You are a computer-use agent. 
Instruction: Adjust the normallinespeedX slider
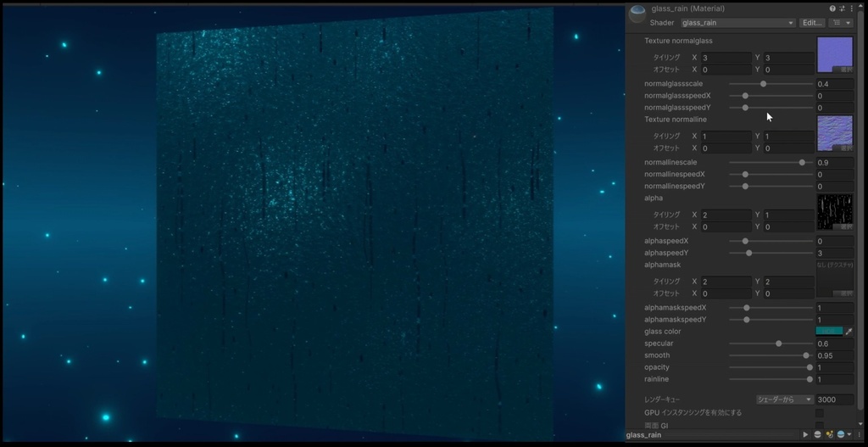click(771, 175)
